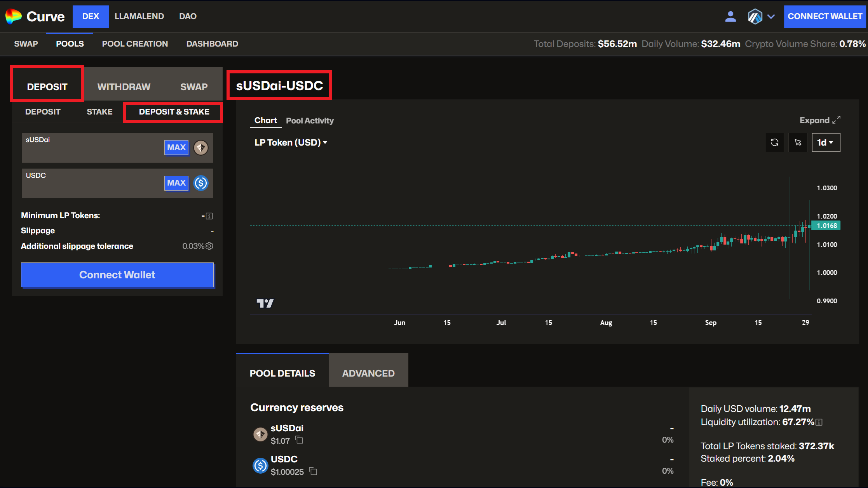Switch to the Withdraw tab

point(124,87)
